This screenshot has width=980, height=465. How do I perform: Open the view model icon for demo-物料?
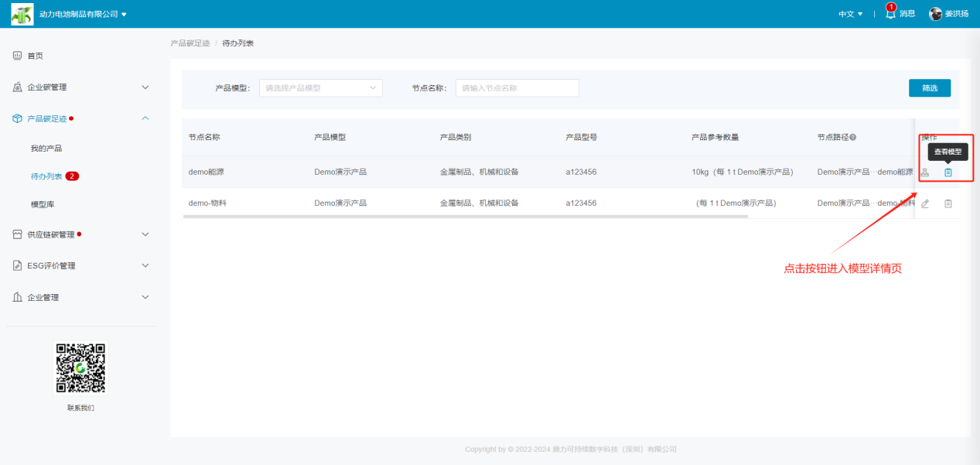click(948, 203)
